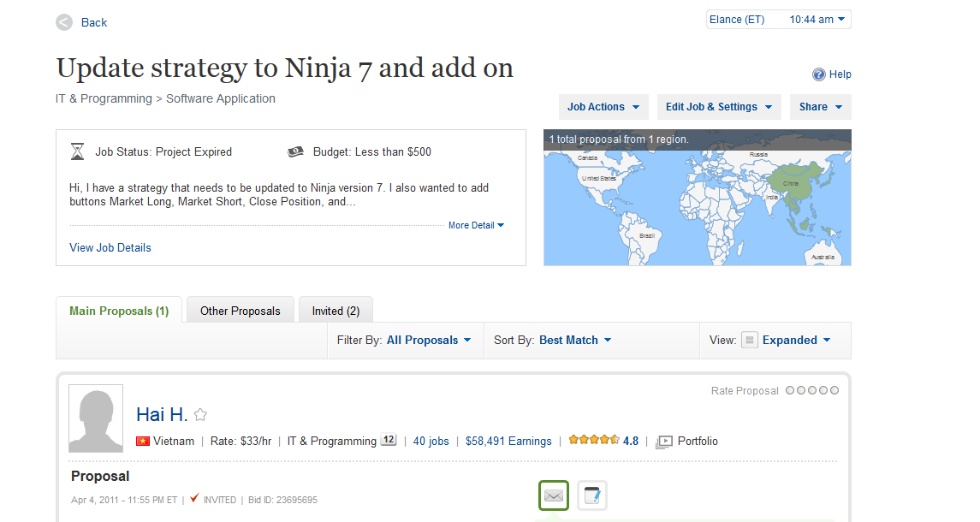This screenshot has height=522, width=980.
Task: Open the View Job Details link
Action: [x=110, y=247]
